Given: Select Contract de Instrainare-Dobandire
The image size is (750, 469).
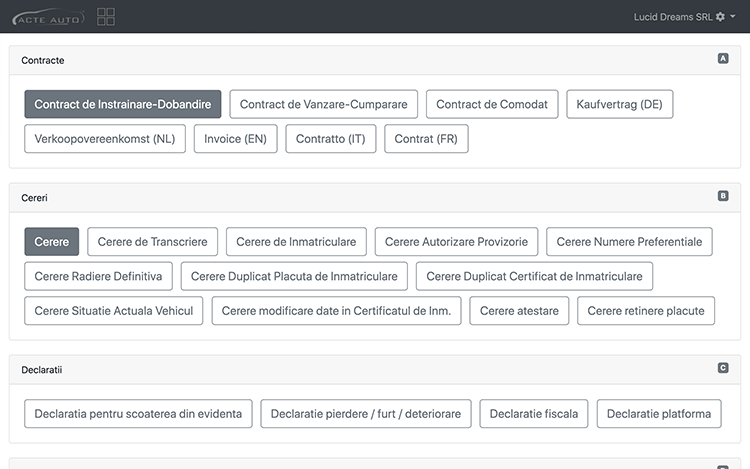Looking at the screenshot, I should [122, 104].
